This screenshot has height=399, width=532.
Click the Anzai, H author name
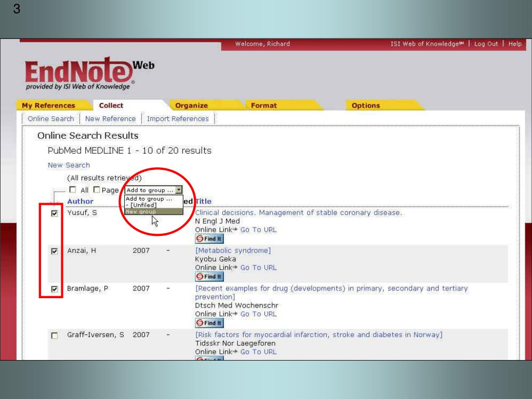point(82,251)
